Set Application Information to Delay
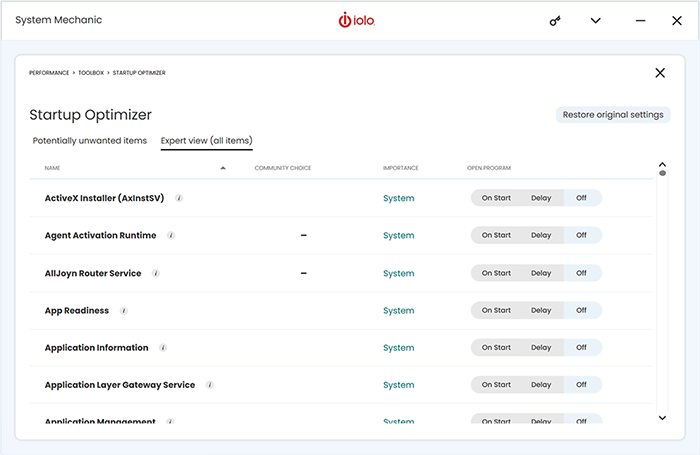 coord(541,347)
